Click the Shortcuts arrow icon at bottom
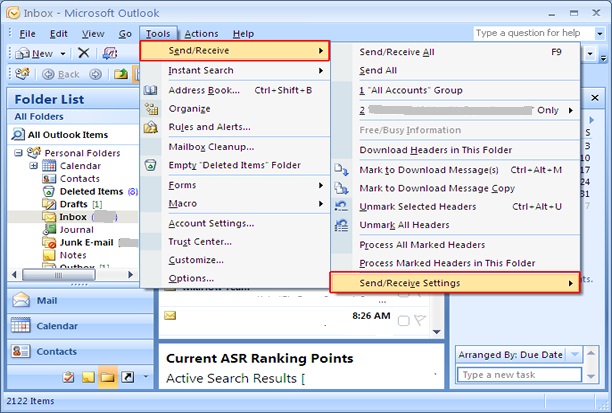The width and height of the screenshot is (612, 413). (x=128, y=377)
